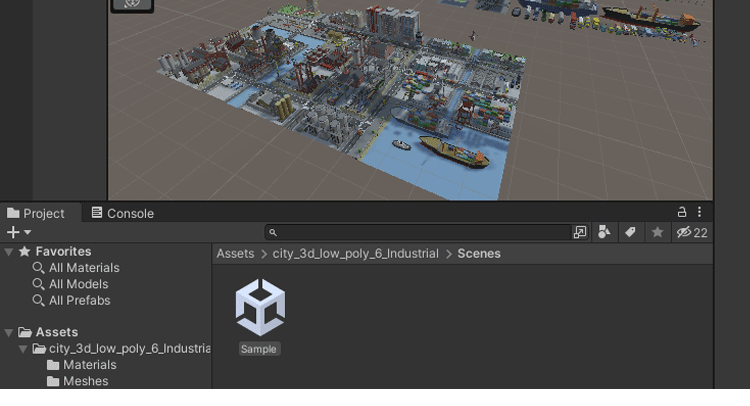Toggle hidden packages visibility (22)

tap(691, 232)
